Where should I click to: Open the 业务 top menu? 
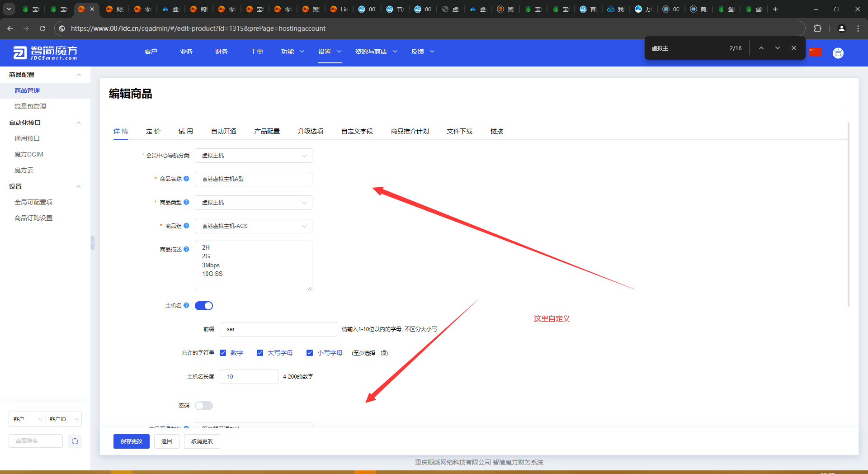[x=186, y=52]
